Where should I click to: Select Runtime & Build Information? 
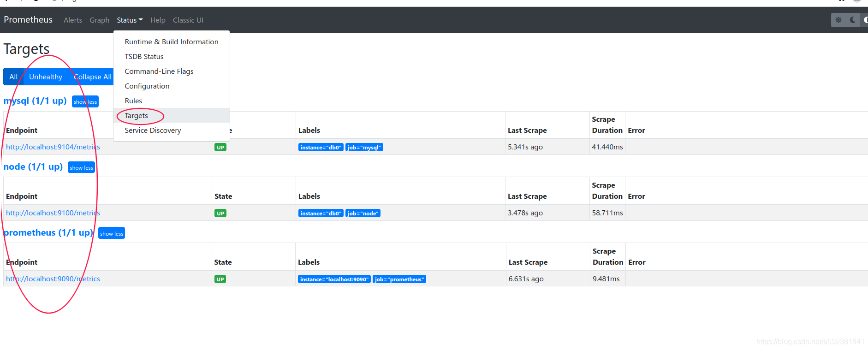pos(172,42)
